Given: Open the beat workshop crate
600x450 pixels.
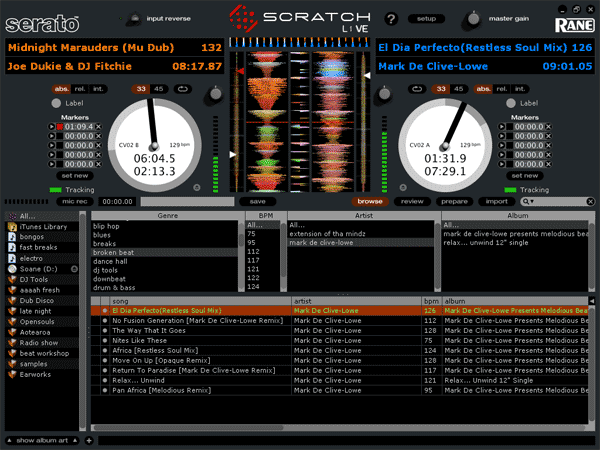Looking at the screenshot, I should point(42,354).
